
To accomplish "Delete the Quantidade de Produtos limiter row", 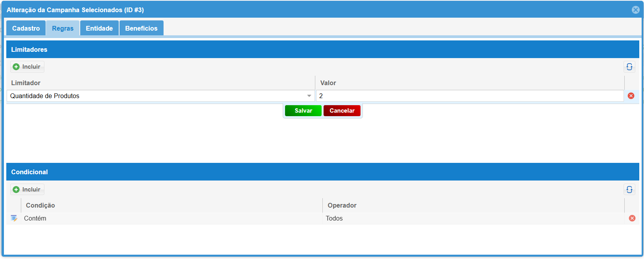I will point(631,96).
